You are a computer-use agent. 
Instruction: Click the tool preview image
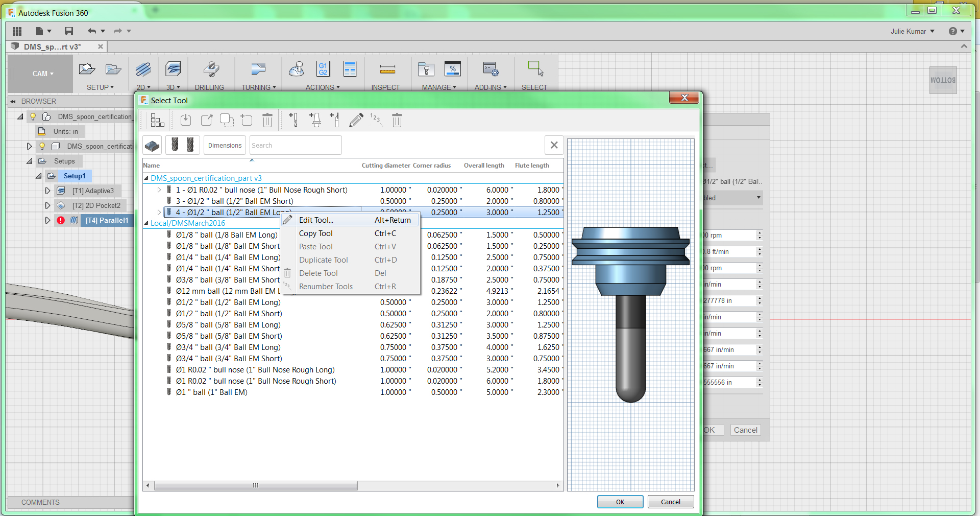[631, 314]
